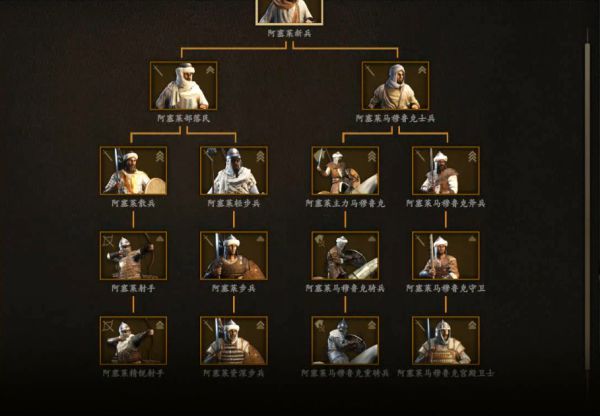
Task: Select the 阿塞莱新兵 troop portrait
Action: tap(289, 12)
